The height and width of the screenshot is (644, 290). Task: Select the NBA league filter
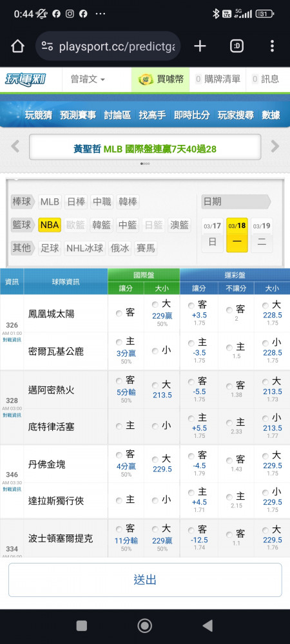coord(50,225)
